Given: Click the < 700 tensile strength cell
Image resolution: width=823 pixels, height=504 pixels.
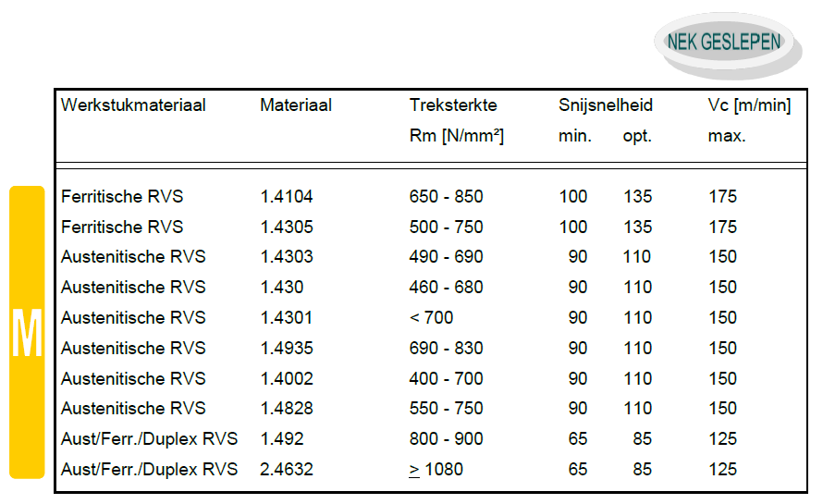Looking at the screenshot, I should pos(432,318).
